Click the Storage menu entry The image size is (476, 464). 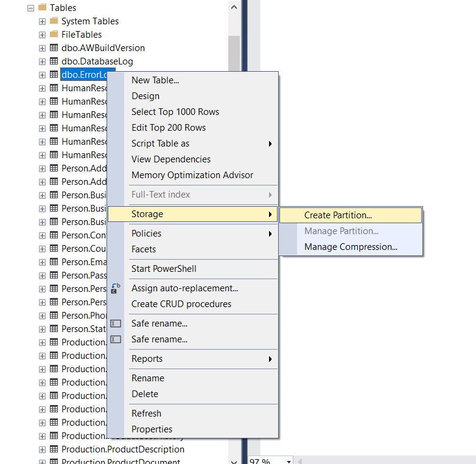[193, 214]
